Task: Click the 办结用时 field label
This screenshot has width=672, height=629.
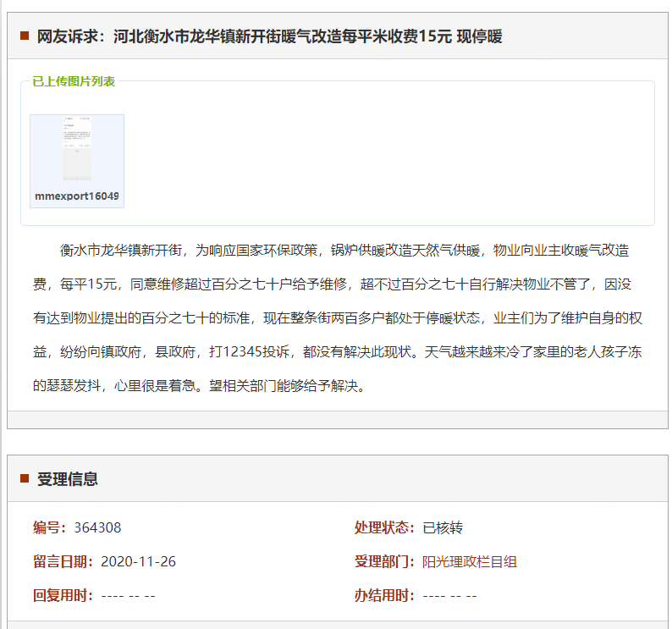Action: [x=384, y=595]
